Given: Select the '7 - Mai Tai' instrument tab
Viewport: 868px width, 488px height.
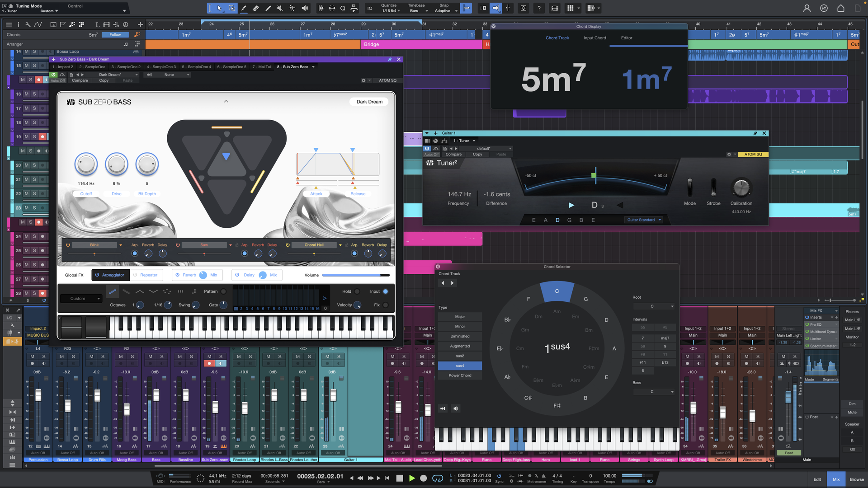Looking at the screenshot, I should tap(261, 67).
